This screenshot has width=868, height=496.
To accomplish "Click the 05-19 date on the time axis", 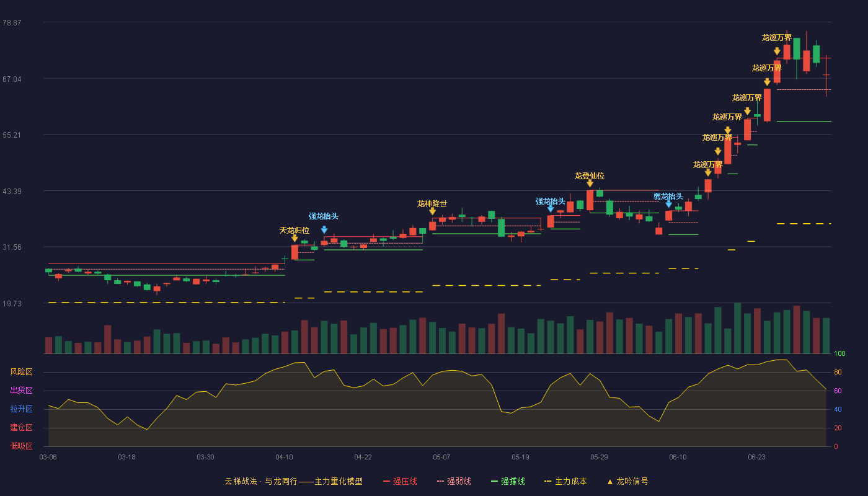I will point(520,457).
